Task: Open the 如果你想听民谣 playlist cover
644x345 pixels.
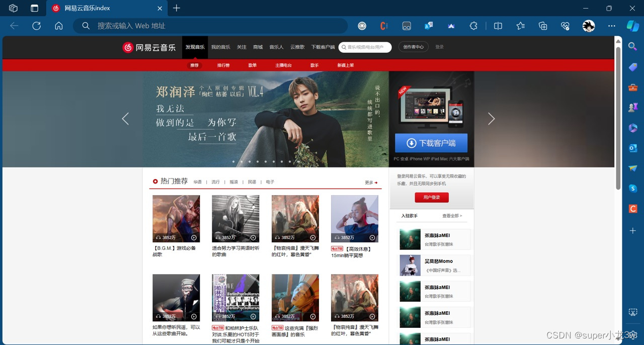Action: tap(176, 298)
